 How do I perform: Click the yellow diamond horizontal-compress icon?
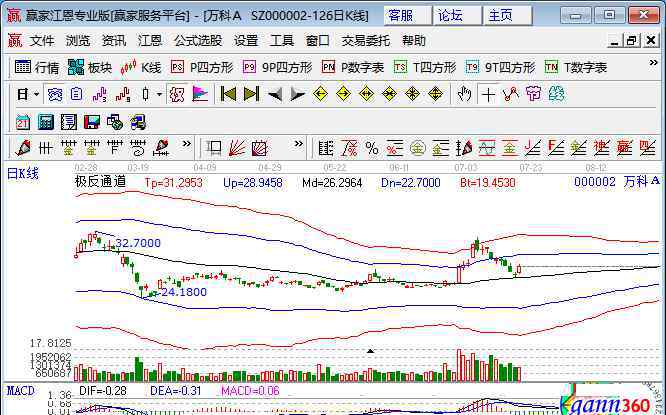(x=389, y=94)
